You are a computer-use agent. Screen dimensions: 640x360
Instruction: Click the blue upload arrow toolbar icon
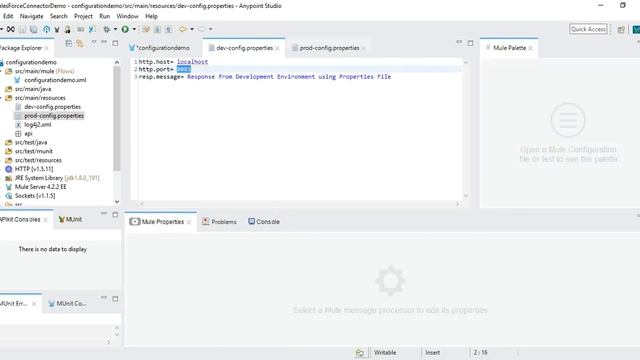point(47,29)
